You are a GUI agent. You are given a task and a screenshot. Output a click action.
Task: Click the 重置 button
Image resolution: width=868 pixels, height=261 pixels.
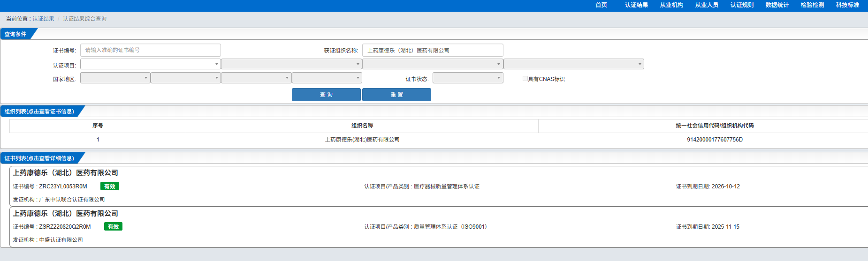(396, 95)
